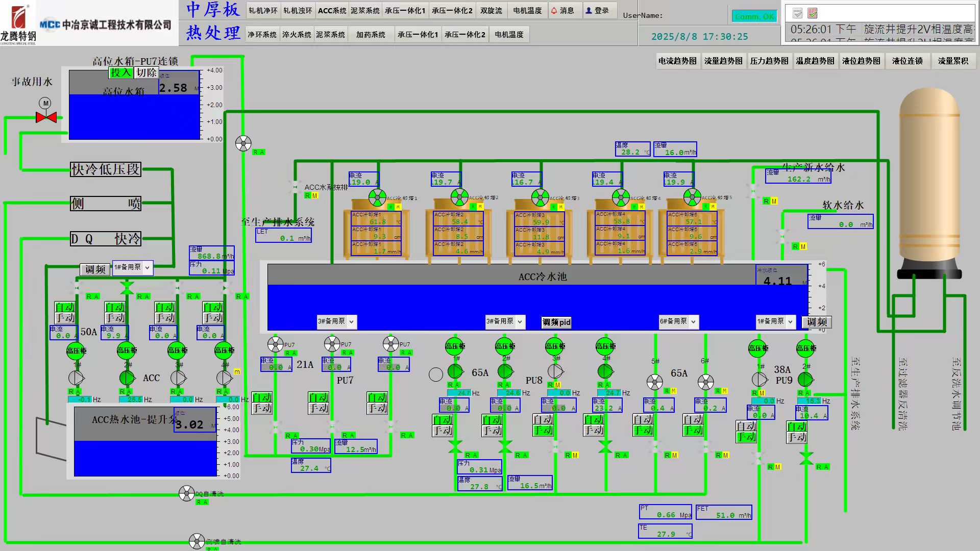Image resolution: width=980 pixels, height=551 pixels.
Task: Click ACC cold pool level gauge
Action: pos(781,276)
